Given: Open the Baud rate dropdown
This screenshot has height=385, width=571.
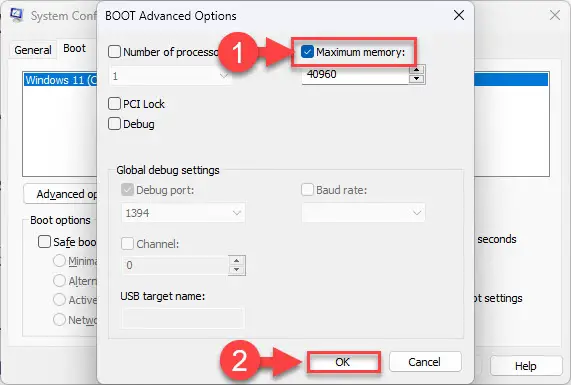Looking at the screenshot, I should [363, 213].
